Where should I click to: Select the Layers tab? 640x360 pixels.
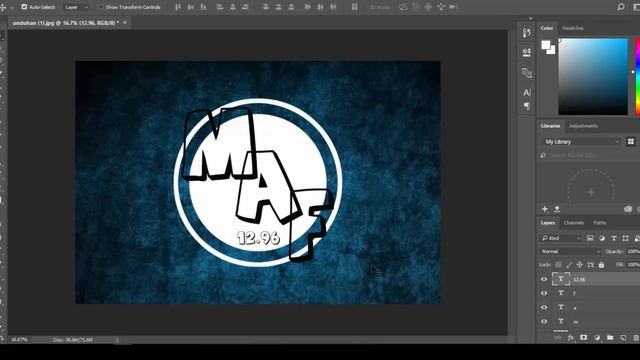(x=547, y=223)
